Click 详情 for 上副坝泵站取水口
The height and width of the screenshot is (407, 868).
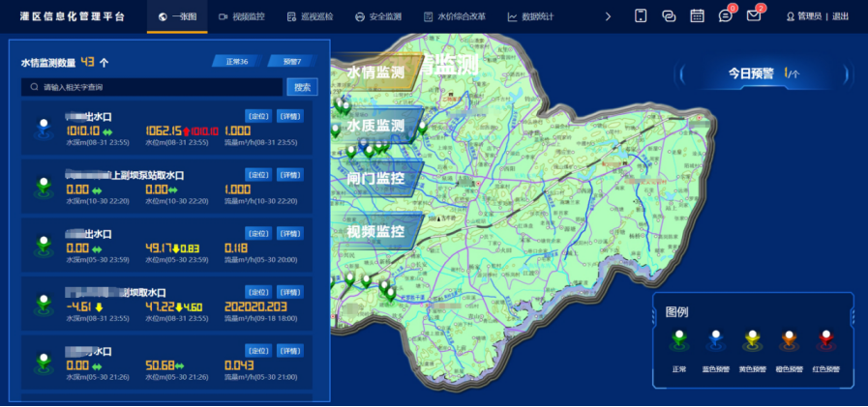point(290,175)
